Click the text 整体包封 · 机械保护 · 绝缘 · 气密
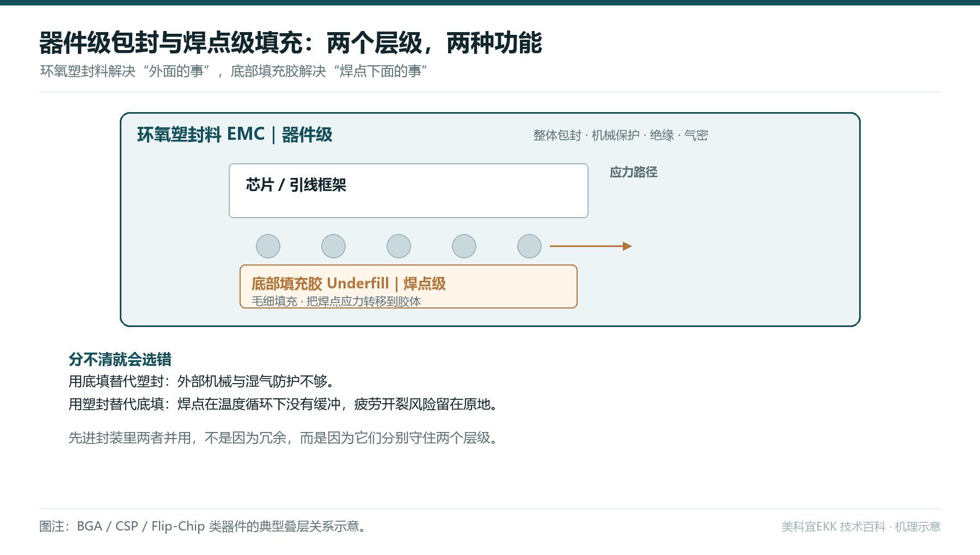980x555 pixels. point(620,135)
